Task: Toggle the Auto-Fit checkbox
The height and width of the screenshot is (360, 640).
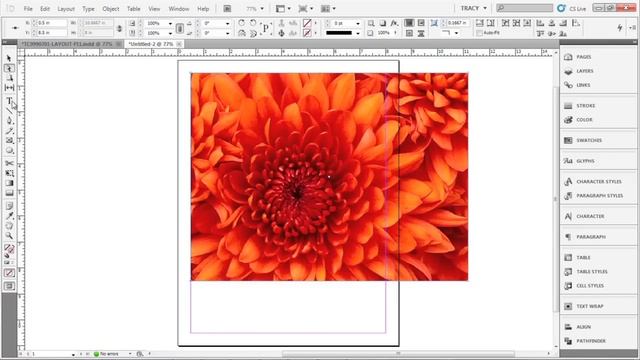Action: pos(479,33)
